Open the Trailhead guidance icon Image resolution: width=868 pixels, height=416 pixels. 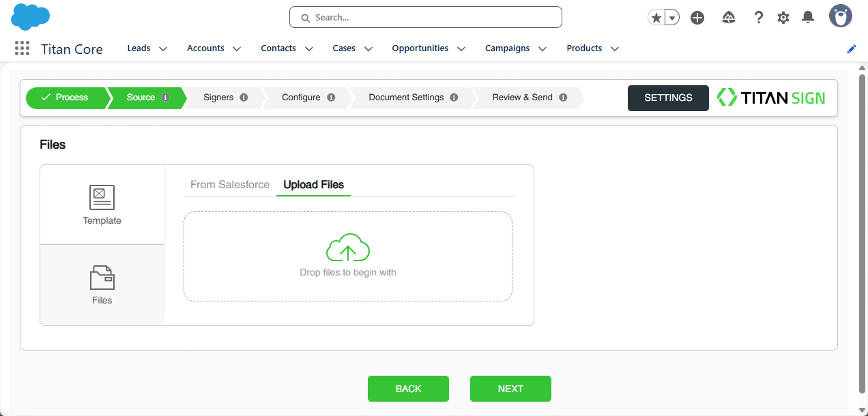point(728,18)
